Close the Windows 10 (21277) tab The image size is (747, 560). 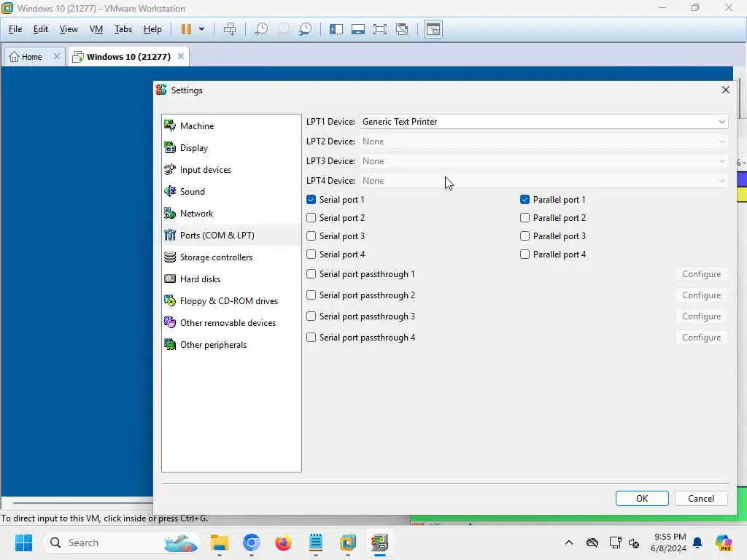181,56
